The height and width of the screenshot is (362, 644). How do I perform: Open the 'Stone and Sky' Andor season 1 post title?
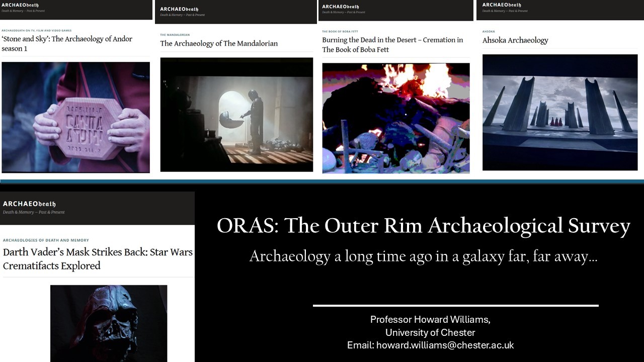67,44
